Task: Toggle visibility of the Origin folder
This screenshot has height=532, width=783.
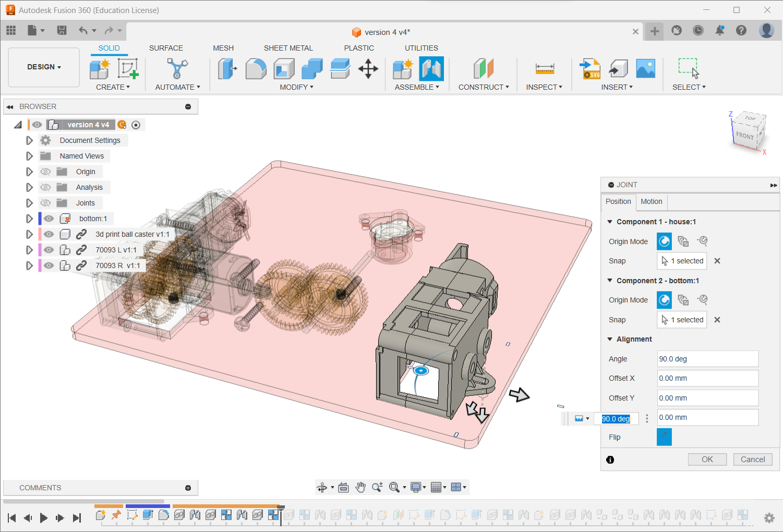Action: pos(46,172)
